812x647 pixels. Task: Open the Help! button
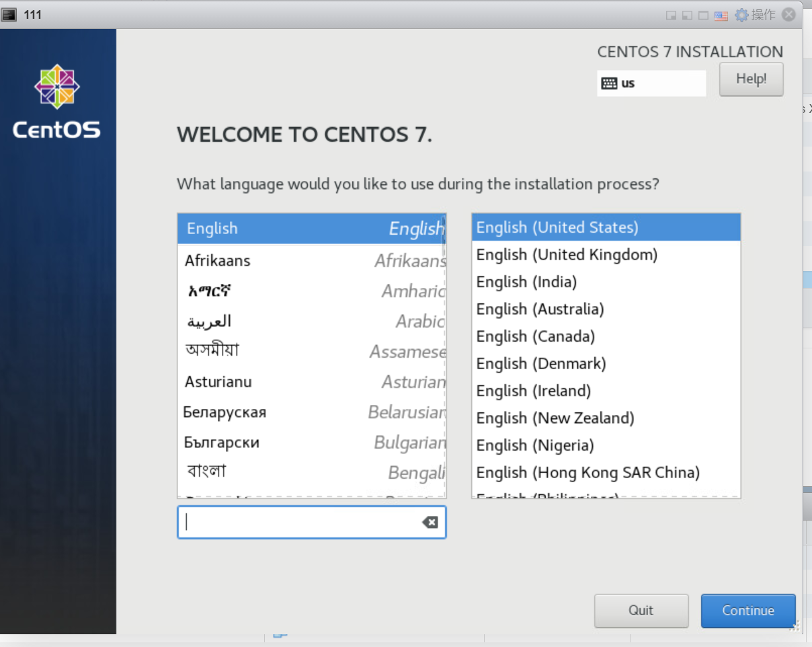tap(751, 79)
